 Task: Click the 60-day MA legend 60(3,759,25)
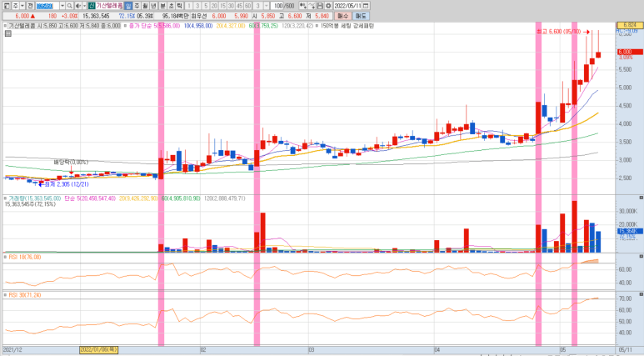click(263, 26)
